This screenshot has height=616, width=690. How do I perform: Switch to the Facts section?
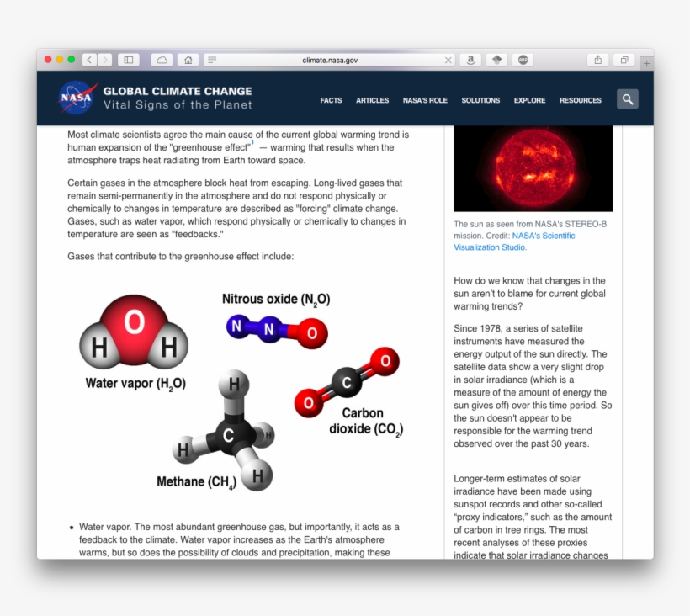pyautogui.click(x=332, y=100)
